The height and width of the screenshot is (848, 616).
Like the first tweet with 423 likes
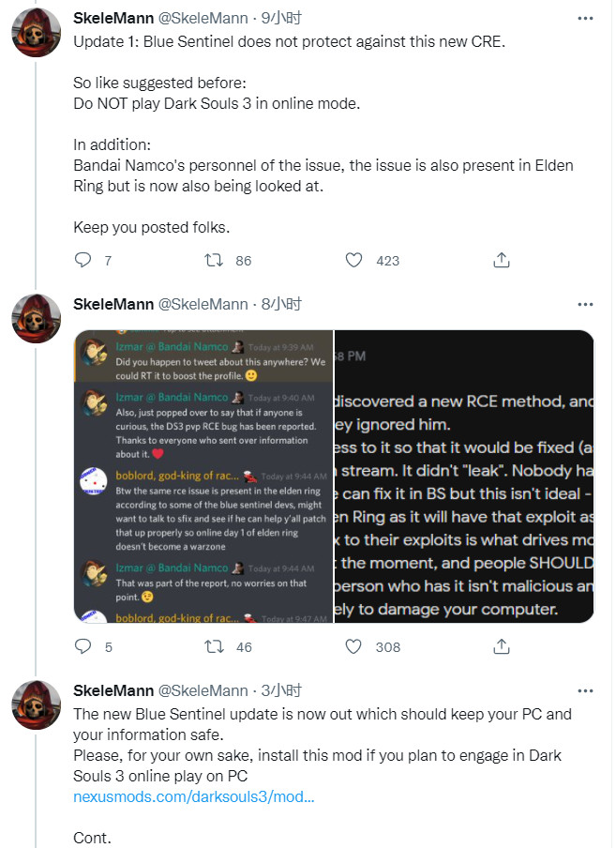(353, 260)
